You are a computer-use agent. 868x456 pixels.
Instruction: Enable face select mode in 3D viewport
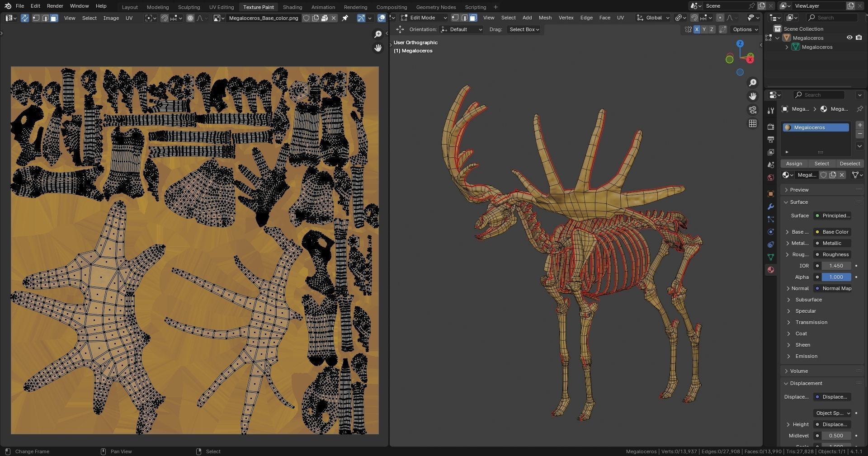click(473, 18)
